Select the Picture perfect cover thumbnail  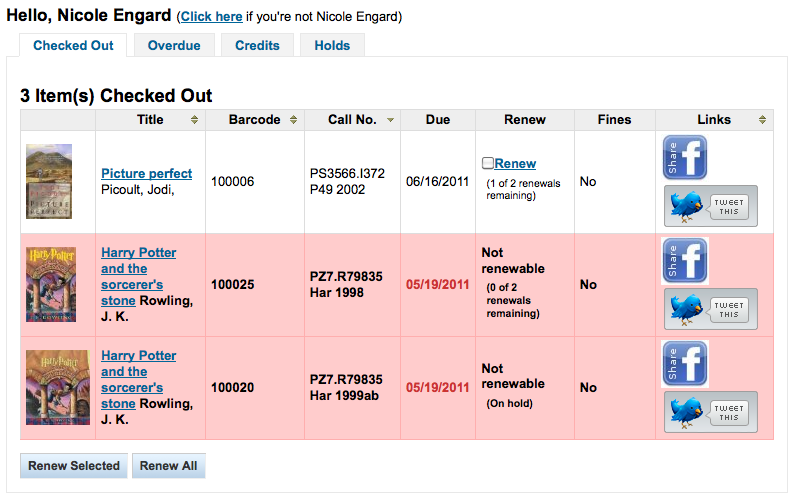click(49, 182)
